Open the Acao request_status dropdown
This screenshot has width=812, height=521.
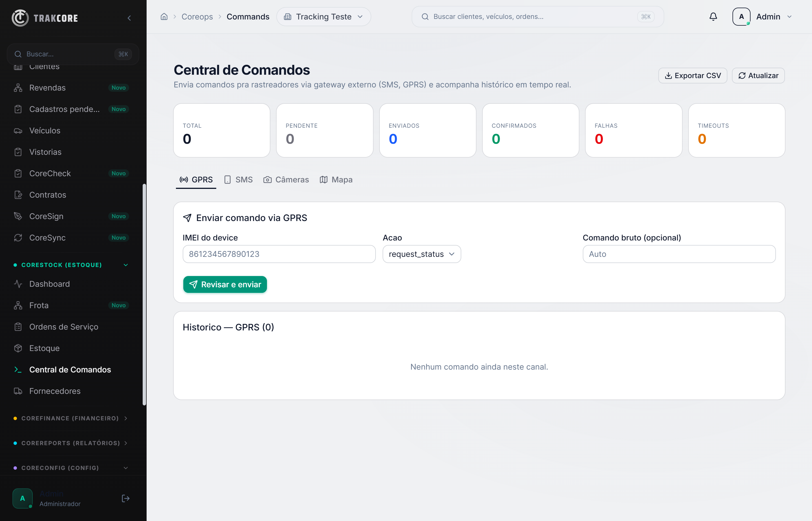(422, 254)
